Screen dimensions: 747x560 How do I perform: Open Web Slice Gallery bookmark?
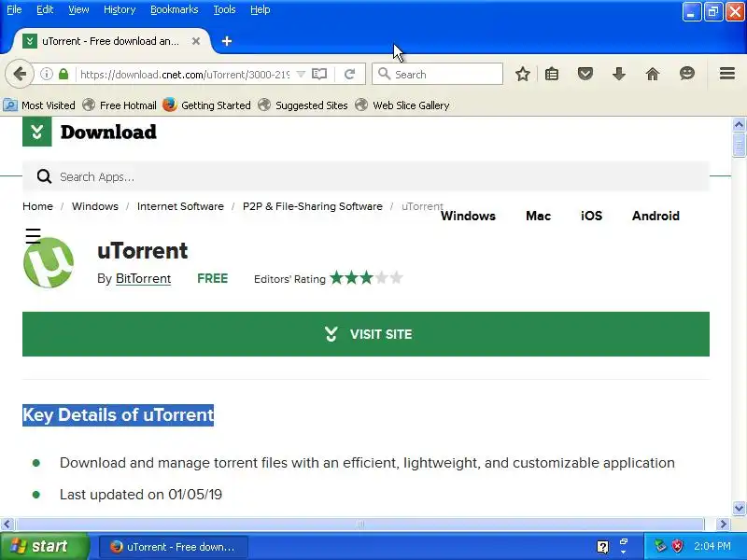(402, 105)
